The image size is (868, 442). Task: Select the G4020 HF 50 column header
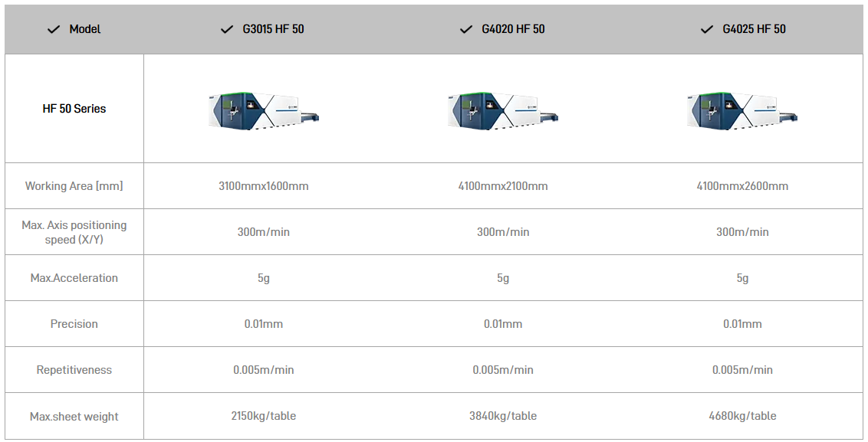513,29
